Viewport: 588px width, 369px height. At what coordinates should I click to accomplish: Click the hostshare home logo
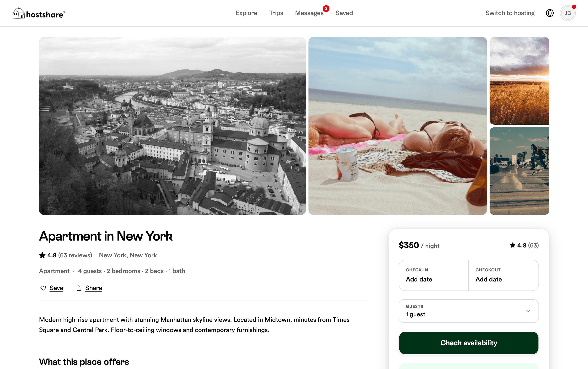39,13
